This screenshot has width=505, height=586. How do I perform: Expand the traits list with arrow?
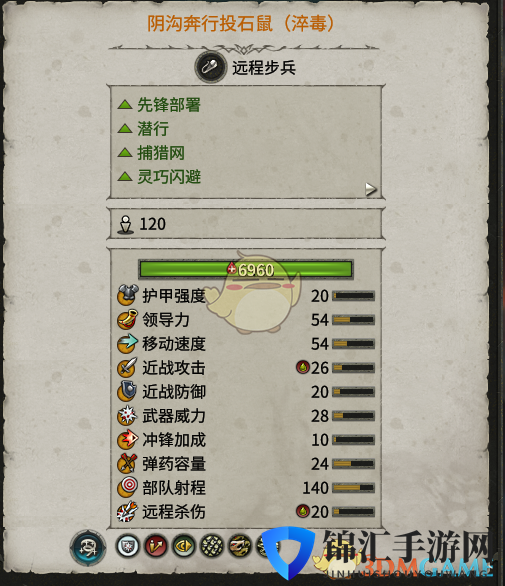point(370,189)
